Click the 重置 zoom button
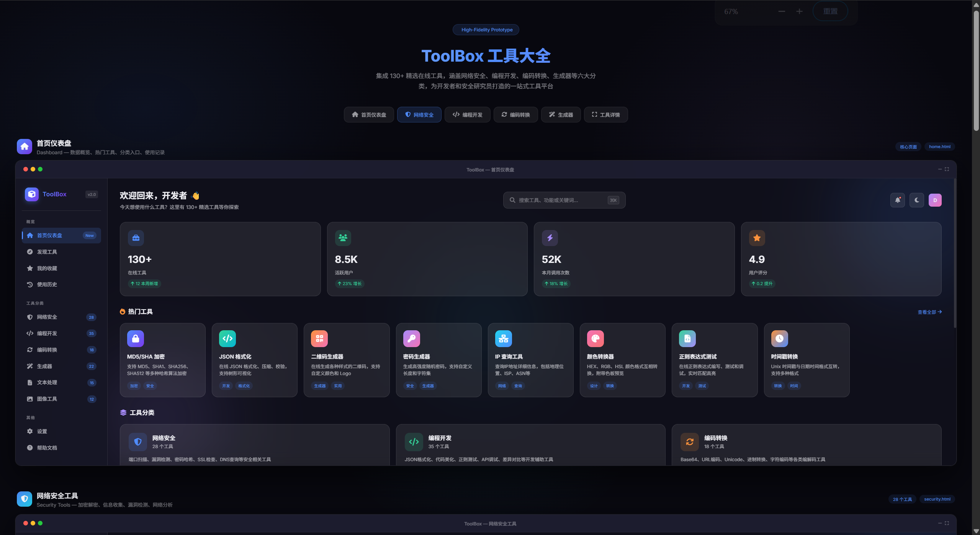This screenshot has height=535, width=980. coord(830,11)
